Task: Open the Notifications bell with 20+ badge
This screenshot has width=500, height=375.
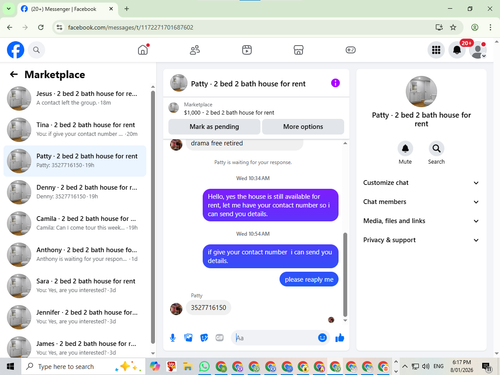Action: coord(457,50)
